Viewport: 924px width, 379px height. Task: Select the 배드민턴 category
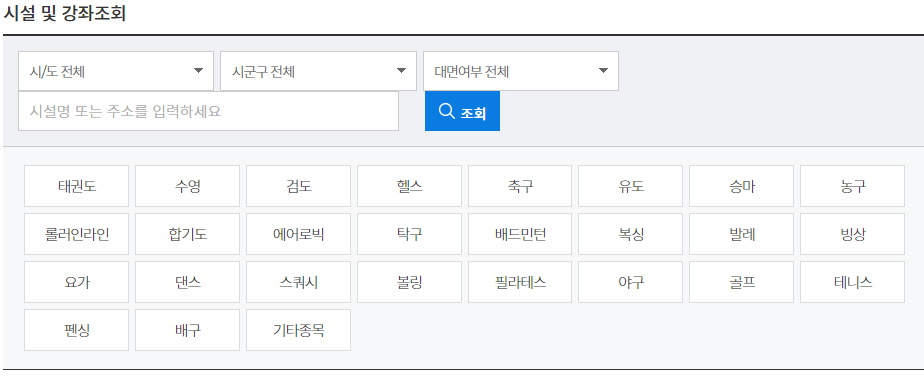click(520, 234)
